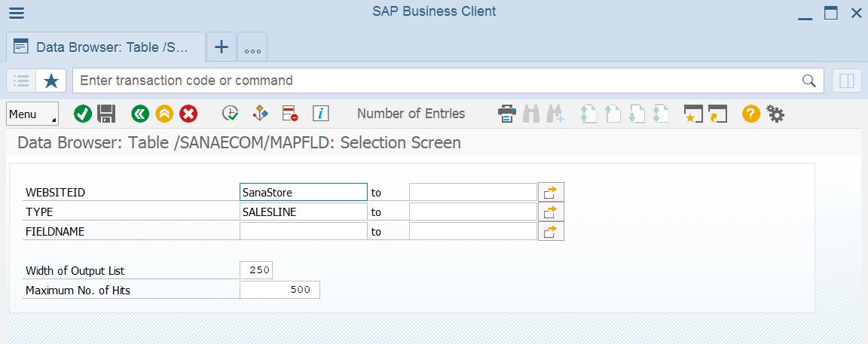Open multiple selection for FIELDNAME

pos(551,231)
